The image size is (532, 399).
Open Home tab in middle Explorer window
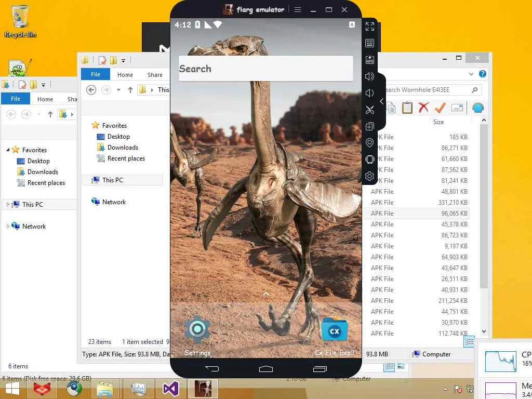point(125,75)
